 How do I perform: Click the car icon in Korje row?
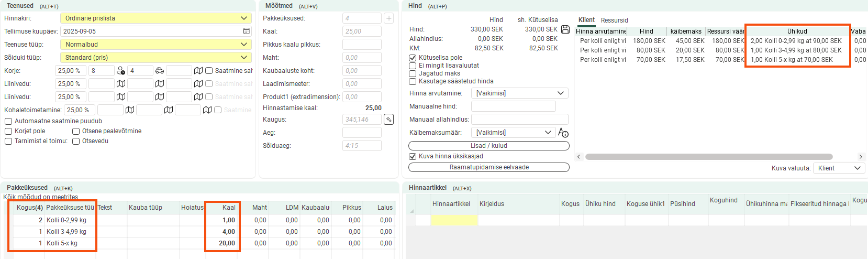pyautogui.click(x=160, y=71)
